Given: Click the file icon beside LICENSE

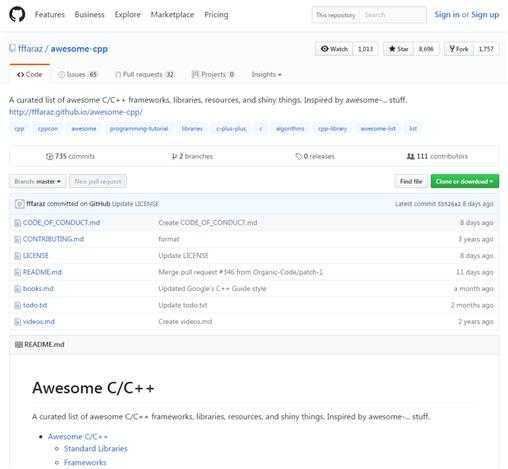Looking at the screenshot, I should coord(17,256).
